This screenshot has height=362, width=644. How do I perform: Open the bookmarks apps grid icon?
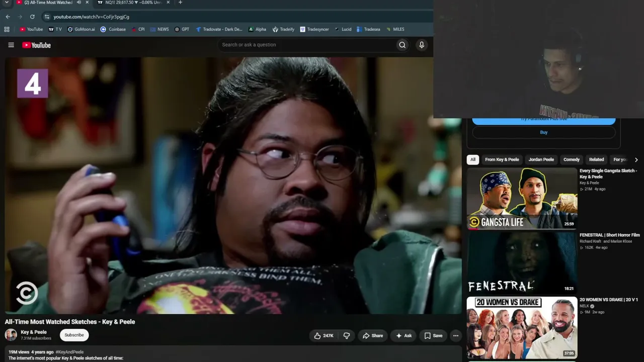(7, 29)
